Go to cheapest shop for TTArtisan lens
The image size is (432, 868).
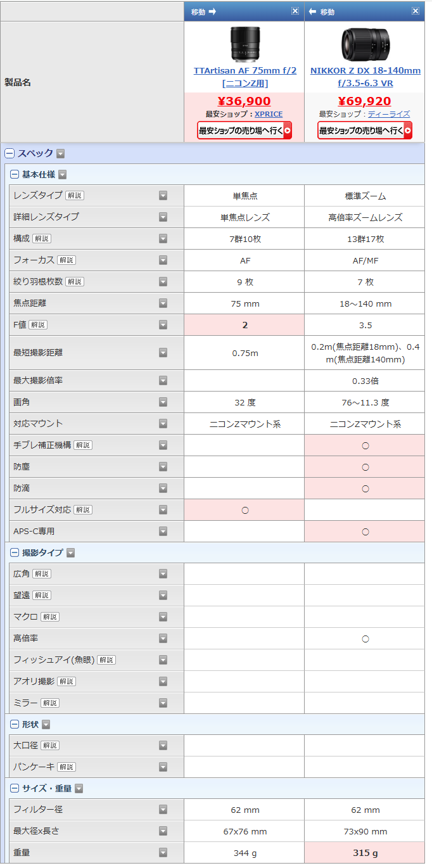pos(245,131)
